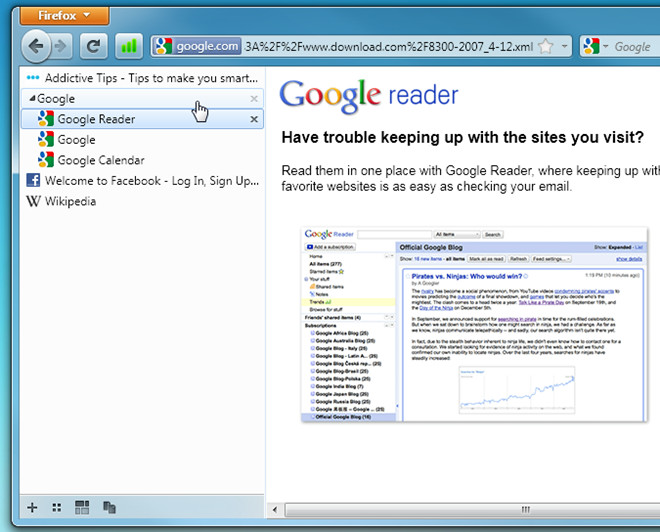Click the horizontal scrollbar thumb
The width and height of the screenshot is (660, 532).
pos(472,510)
